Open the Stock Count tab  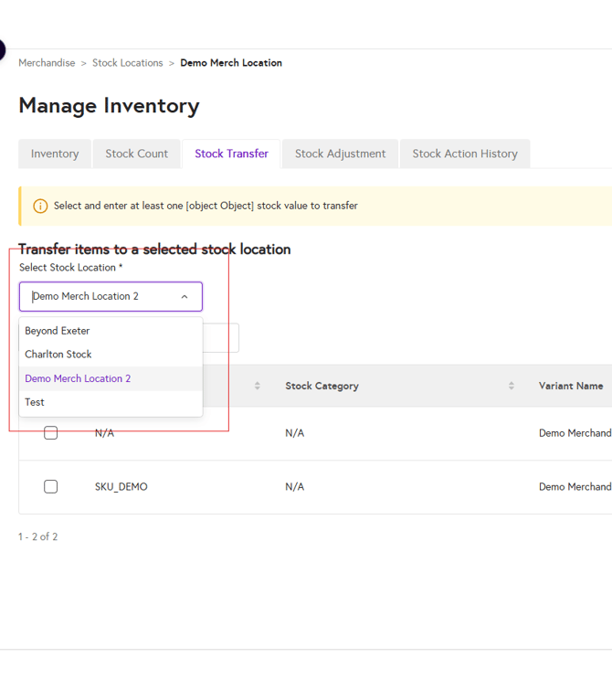[137, 154]
